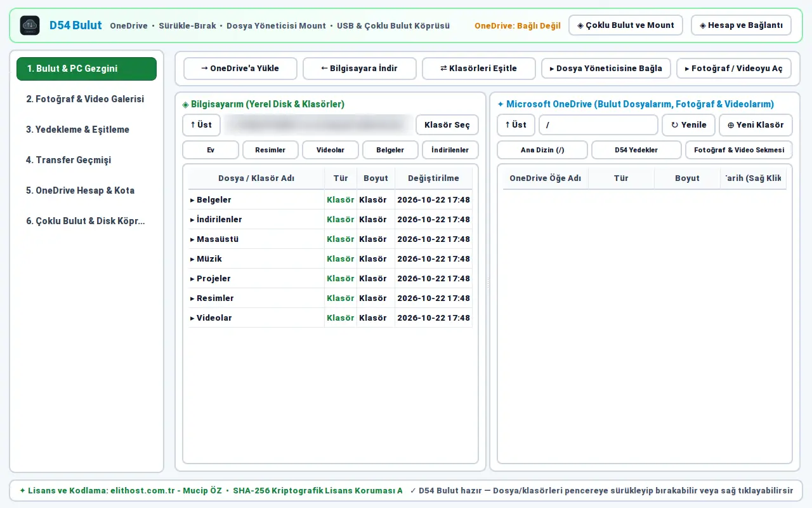Jump to Ev local shortcut
Screen dimensions: 812x508
[x=211, y=150]
